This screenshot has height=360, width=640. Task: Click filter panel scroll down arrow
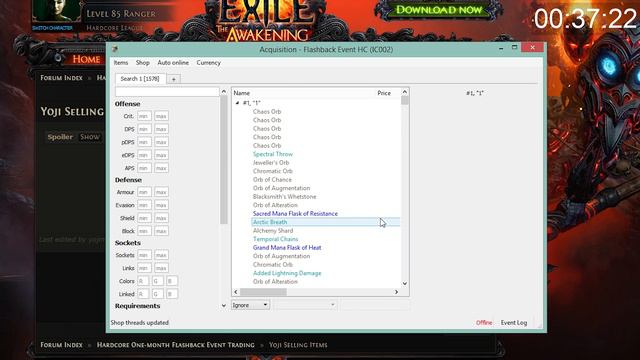pos(224,305)
